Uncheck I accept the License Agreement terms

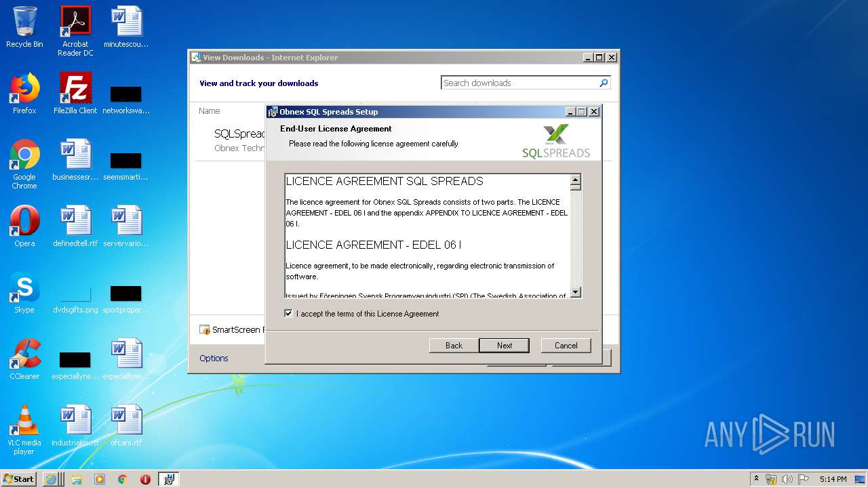288,314
